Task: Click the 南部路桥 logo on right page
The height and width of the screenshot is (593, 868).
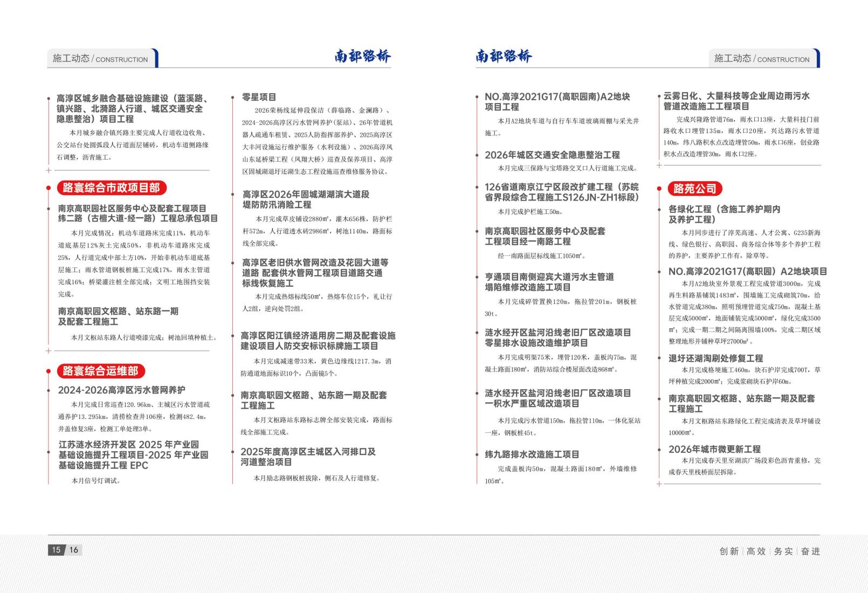Action: point(504,56)
